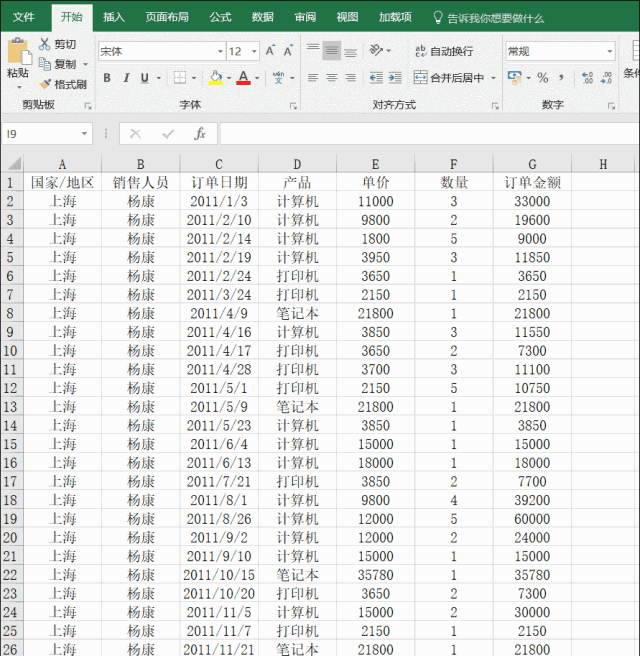Open the 文件 tab
Image resolution: width=640 pixels, height=656 pixels.
(24, 17)
